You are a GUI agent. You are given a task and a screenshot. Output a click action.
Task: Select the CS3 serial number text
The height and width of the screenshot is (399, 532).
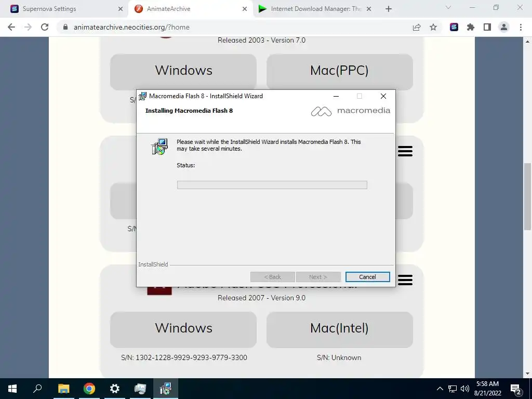pyautogui.click(x=184, y=357)
